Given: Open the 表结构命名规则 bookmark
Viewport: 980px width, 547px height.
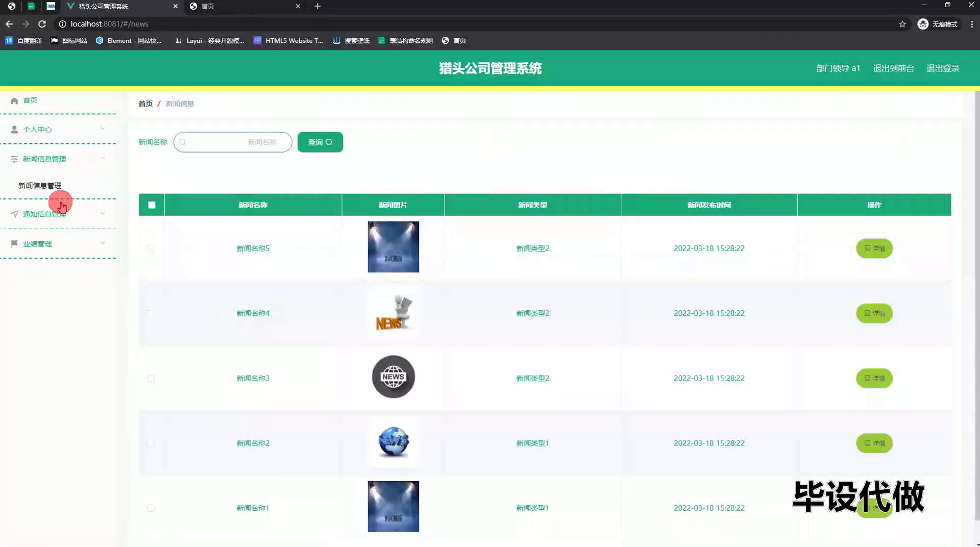Looking at the screenshot, I should pos(406,41).
